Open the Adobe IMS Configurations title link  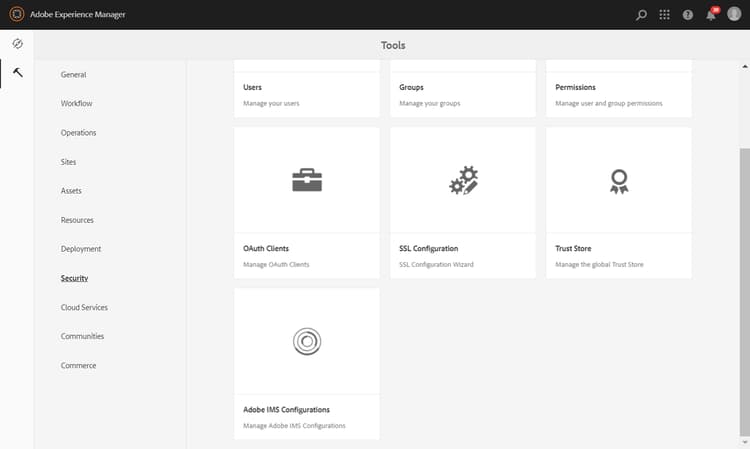(x=287, y=410)
